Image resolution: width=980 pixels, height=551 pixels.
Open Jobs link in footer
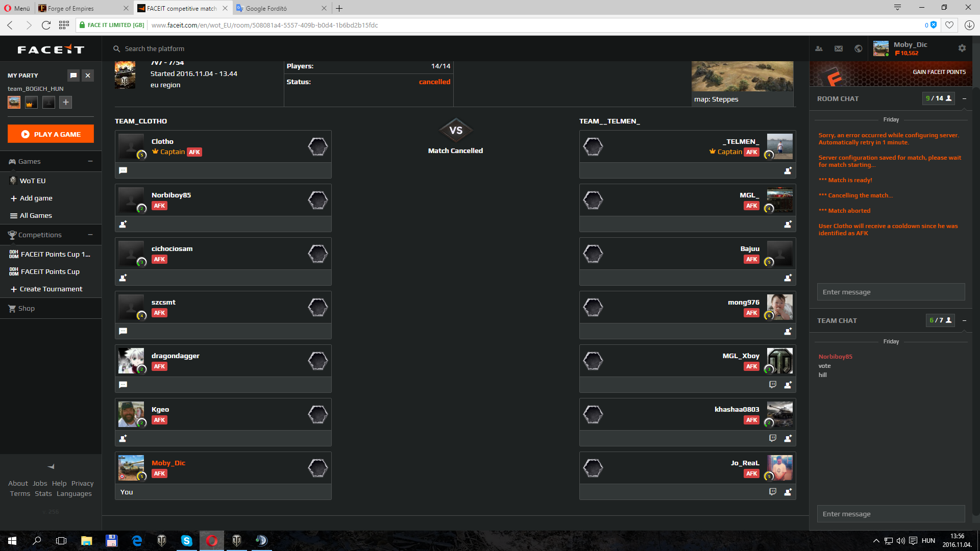40,483
